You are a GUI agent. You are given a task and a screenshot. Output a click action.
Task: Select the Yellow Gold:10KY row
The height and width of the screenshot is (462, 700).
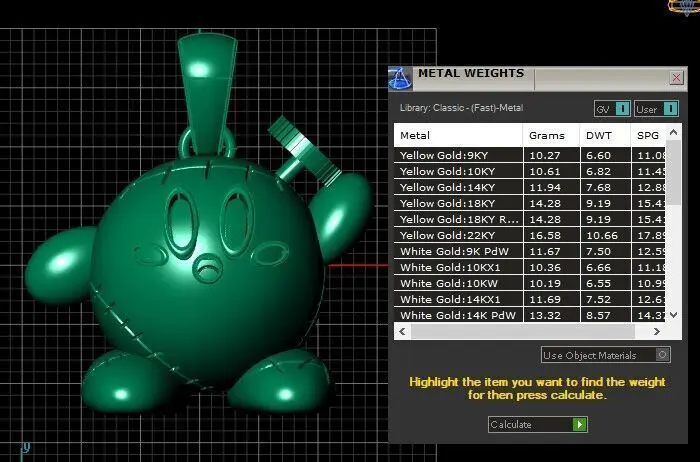pyautogui.click(x=530, y=171)
